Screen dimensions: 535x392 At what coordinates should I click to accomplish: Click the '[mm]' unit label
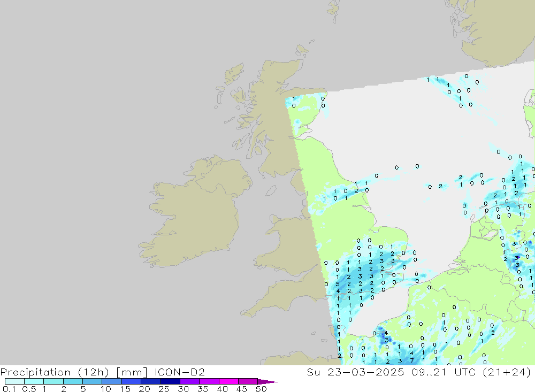(x=132, y=372)
